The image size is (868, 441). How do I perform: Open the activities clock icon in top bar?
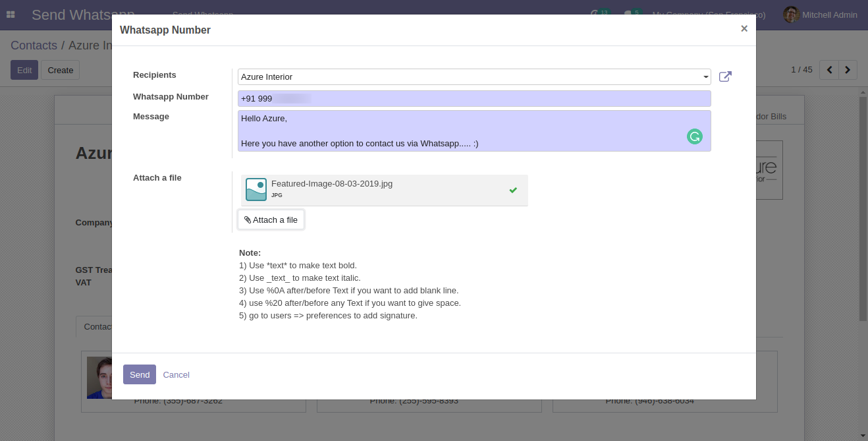pos(595,14)
